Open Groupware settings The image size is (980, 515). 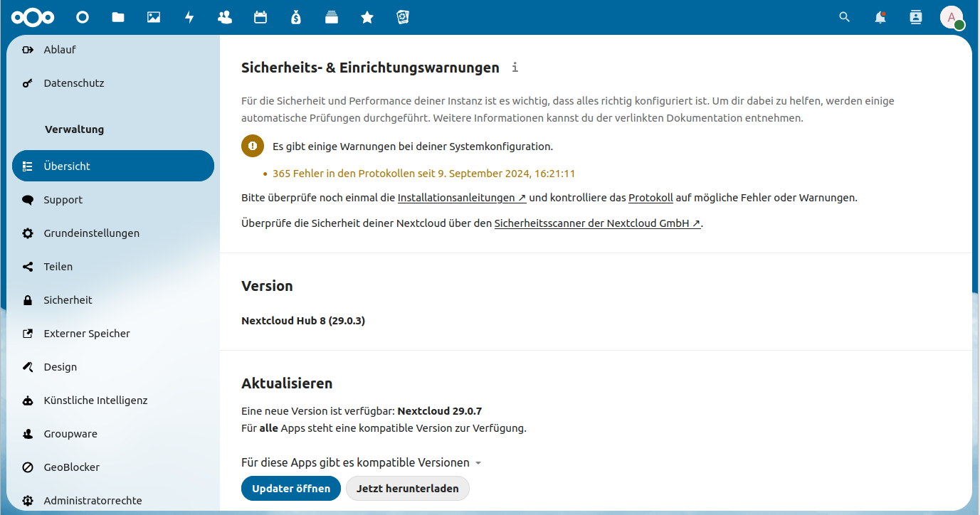[113, 434]
